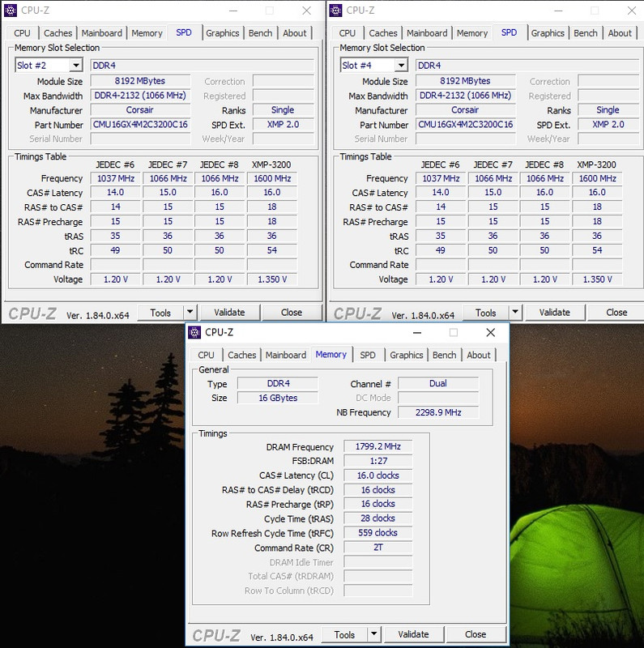644x648 pixels.
Task: Click Max Bandwidth field in Slot #4 window
Action: coord(466,96)
